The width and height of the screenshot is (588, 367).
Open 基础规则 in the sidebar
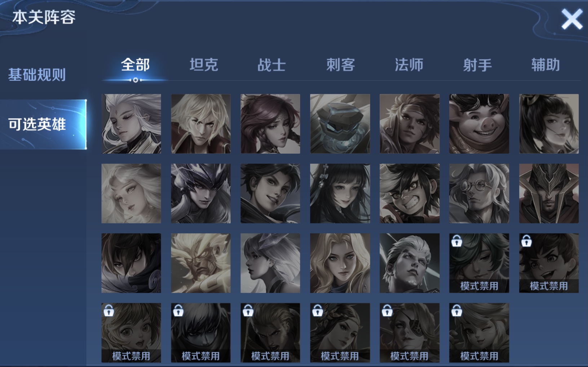pyautogui.click(x=37, y=75)
